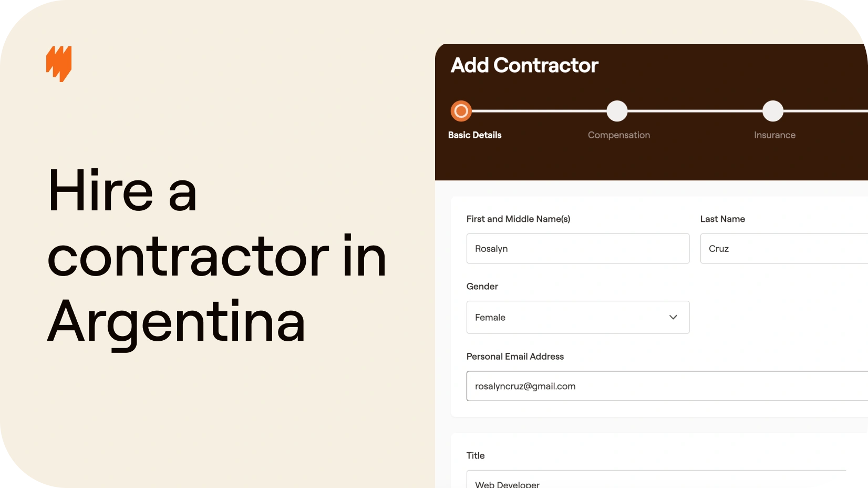Click the Basic Details step label
The image size is (868, 488).
[x=475, y=135]
